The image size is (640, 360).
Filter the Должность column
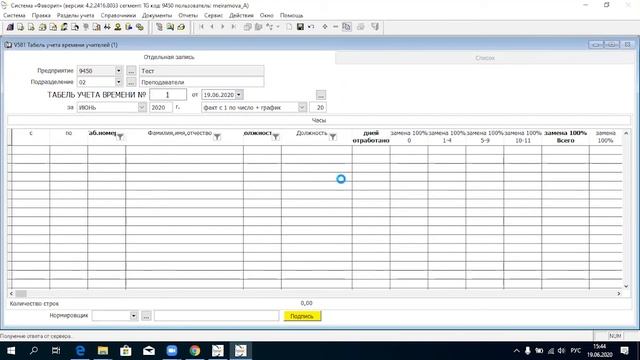point(333,137)
